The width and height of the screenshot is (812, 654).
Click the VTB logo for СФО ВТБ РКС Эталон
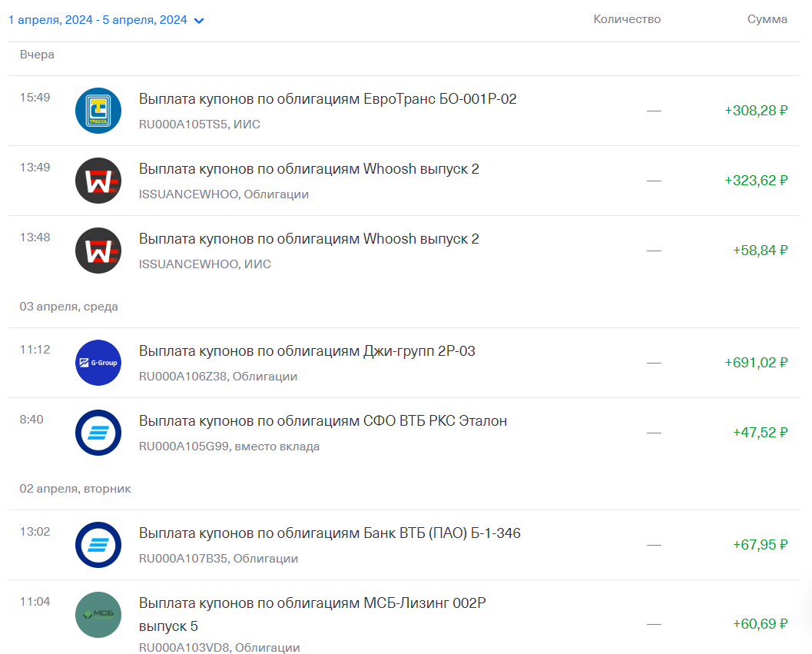point(98,433)
